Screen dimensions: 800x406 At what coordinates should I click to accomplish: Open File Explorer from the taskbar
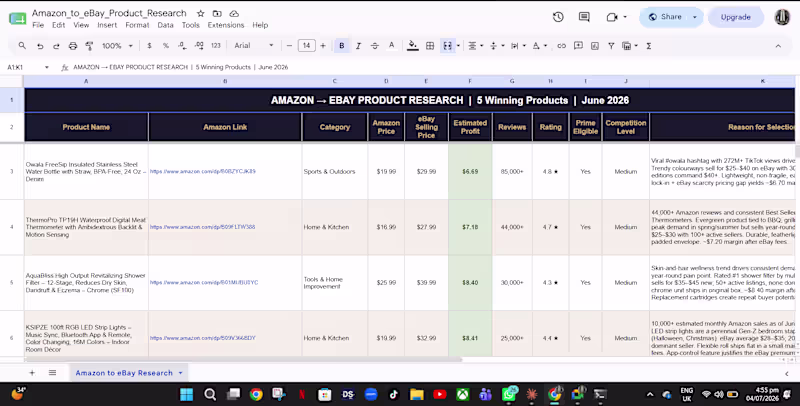coord(417,394)
